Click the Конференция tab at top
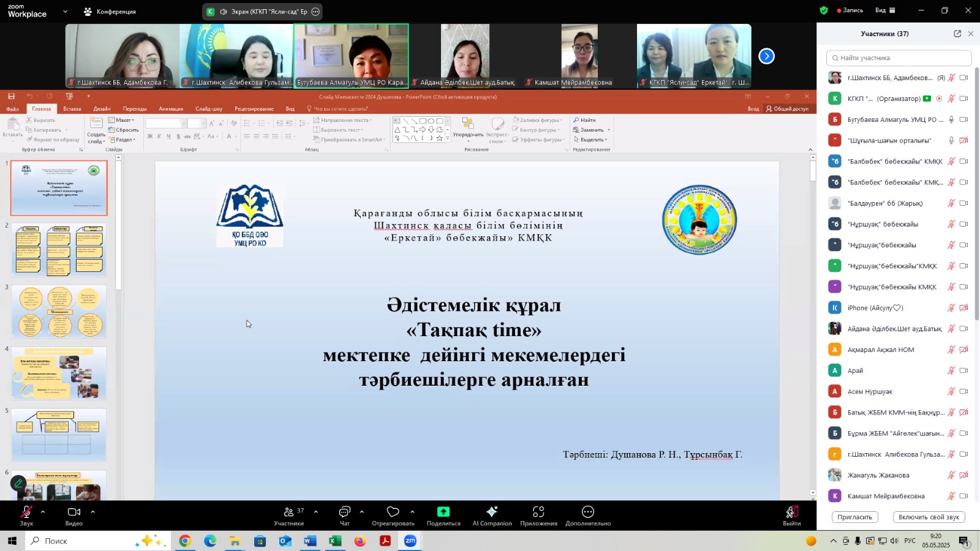The width and height of the screenshot is (980, 551). (110, 12)
